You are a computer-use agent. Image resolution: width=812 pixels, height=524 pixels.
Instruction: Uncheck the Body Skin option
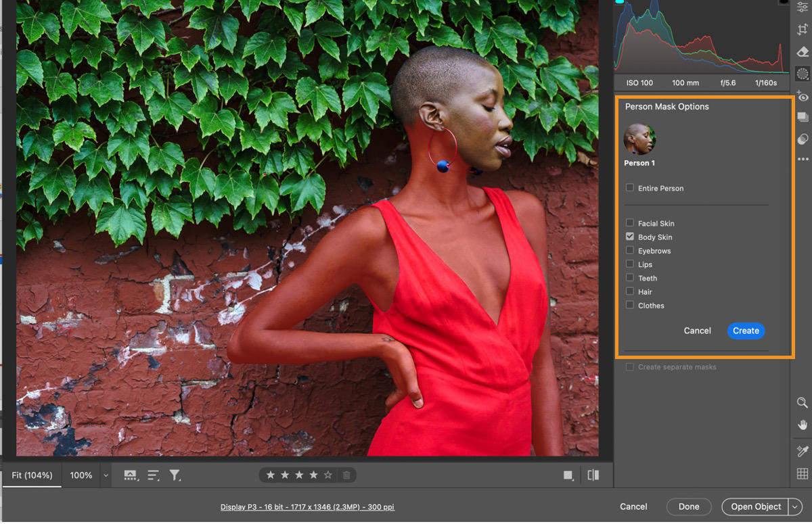point(630,237)
